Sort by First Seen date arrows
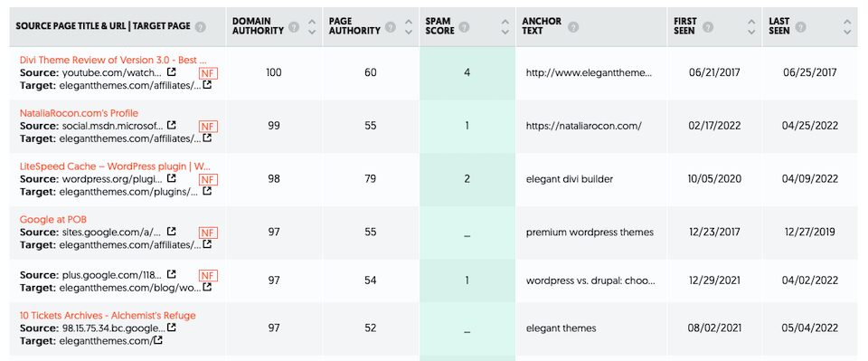The image size is (868, 361). pos(751,26)
